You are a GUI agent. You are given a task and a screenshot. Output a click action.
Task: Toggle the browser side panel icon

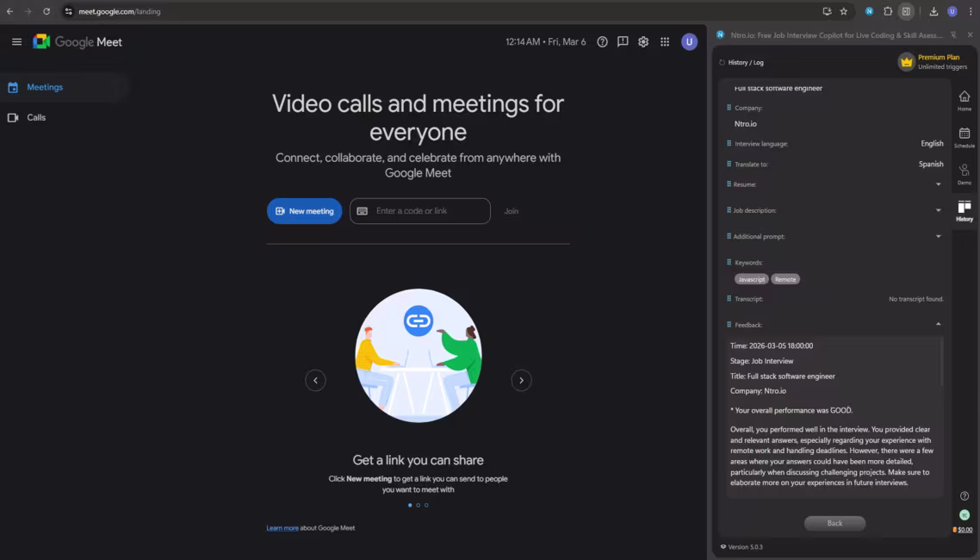tap(906, 11)
